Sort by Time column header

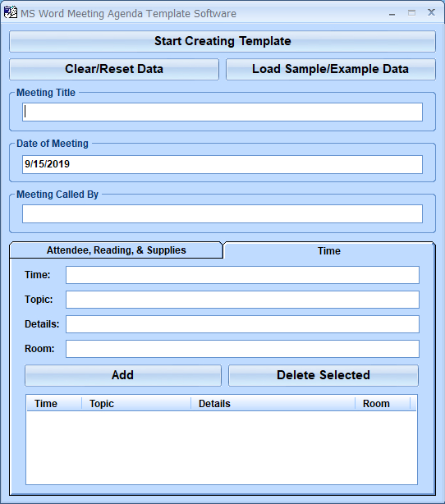click(x=54, y=403)
